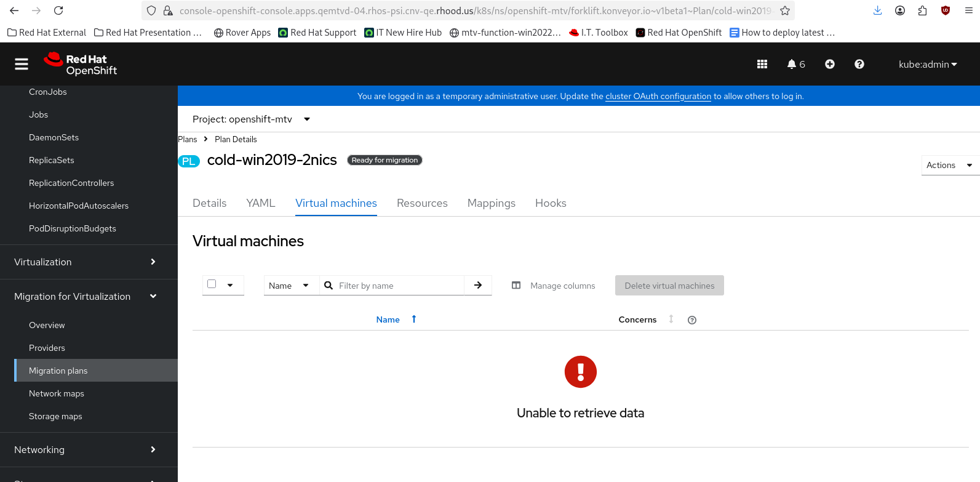Viewport: 980px width, 482px height.
Task: Click the padlock site info icon
Action: 167,10
